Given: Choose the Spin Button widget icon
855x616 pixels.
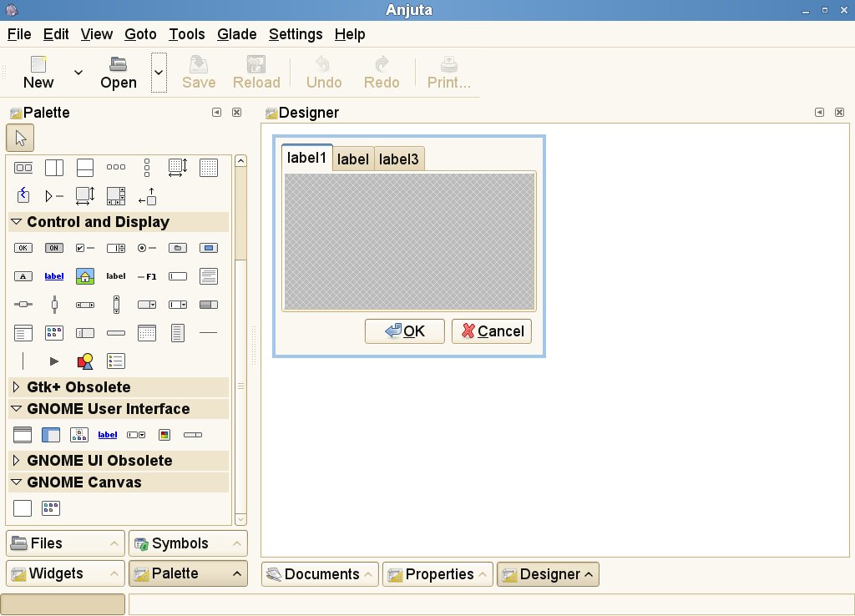Looking at the screenshot, I should [x=116, y=248].
